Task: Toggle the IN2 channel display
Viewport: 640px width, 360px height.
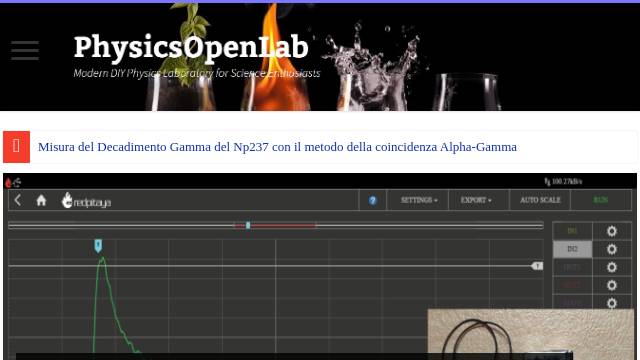Action: pos(572,249)
